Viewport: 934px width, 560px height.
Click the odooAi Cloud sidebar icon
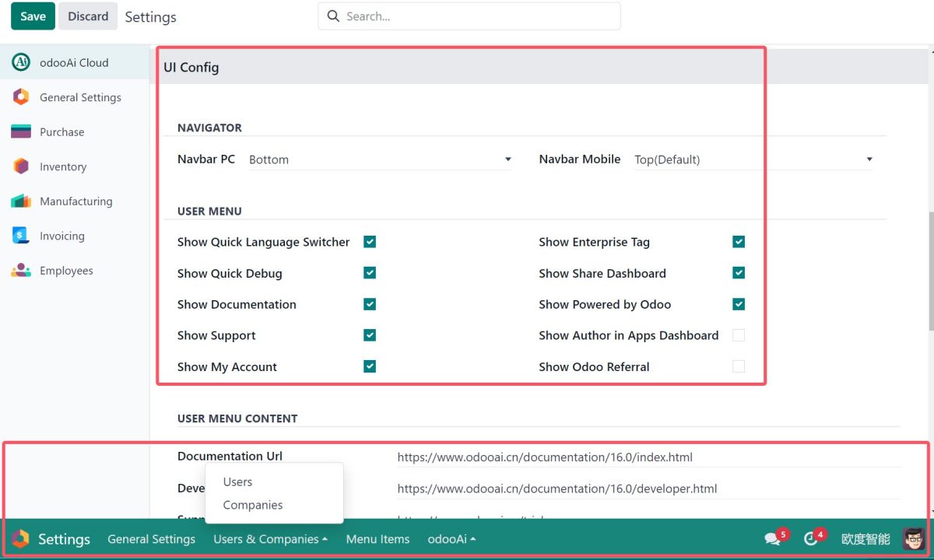(21, 63)
